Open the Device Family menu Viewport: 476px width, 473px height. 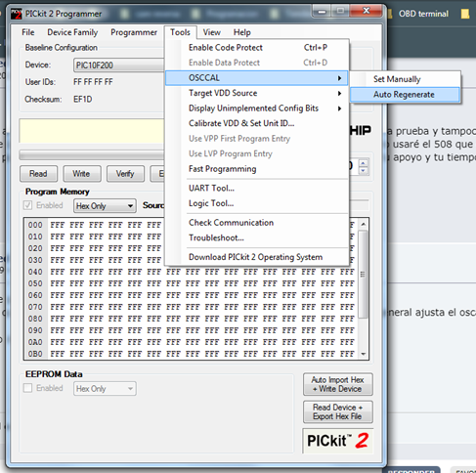pyautogui.click(x=72, y=32)
